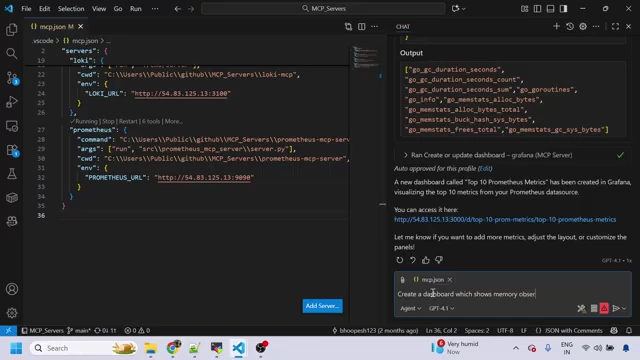The width and height of the screenshot is (640, 360).
Task: Show chat history
Action: click(570, 27)
